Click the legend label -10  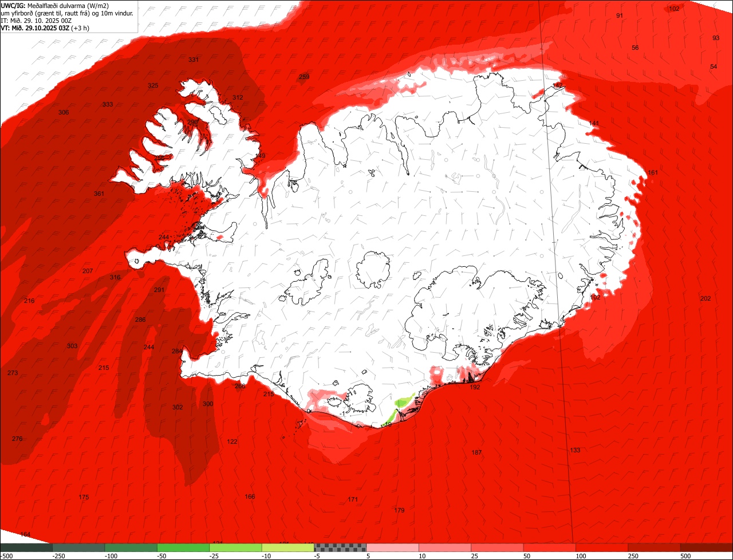pos(267,557)
